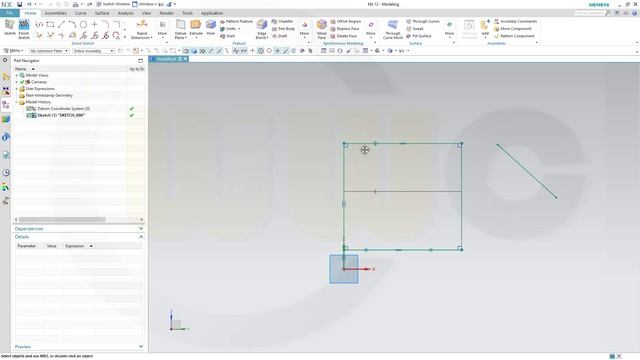Toggle Sketch (1) SKETCH_000 feature checkbox
This screenshot has width=640, height=360.
(x=29, y=116)
